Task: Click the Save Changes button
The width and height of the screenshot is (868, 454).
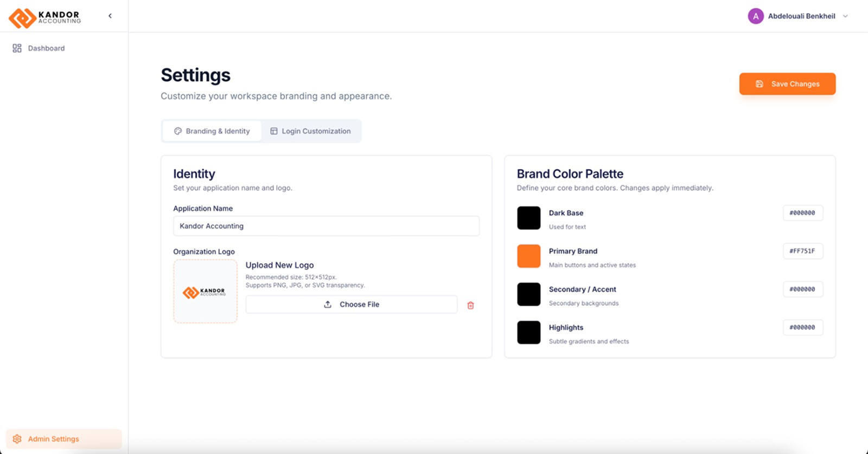Action: point(787,84)
